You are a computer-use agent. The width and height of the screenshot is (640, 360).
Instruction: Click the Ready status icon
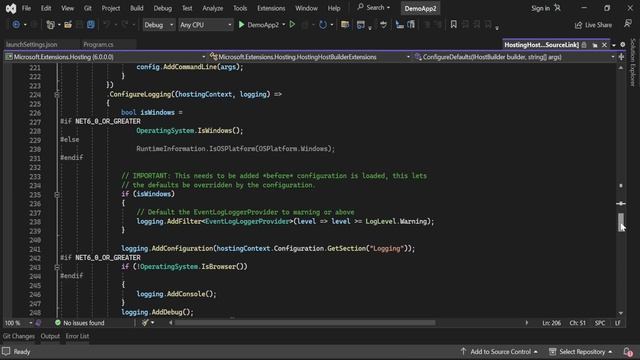[6, 352]
